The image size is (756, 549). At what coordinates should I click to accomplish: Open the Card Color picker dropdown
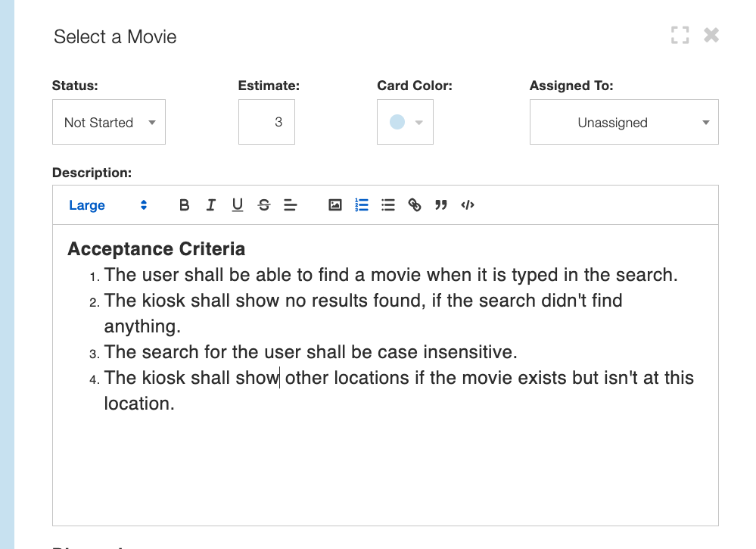click(405, 122)
